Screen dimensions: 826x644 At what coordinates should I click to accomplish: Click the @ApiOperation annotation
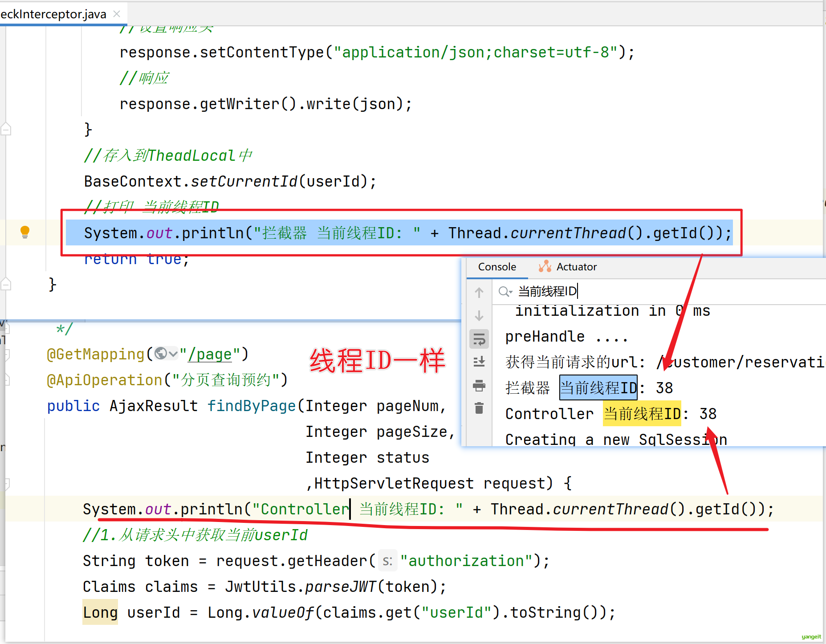(x=167, y=380)
